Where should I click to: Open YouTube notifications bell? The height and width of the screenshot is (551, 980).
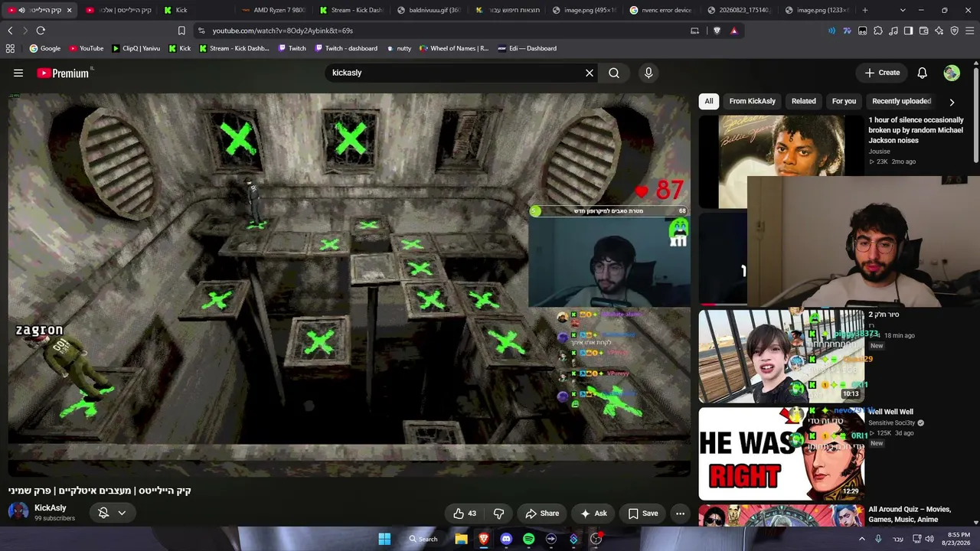click(923, 73)
